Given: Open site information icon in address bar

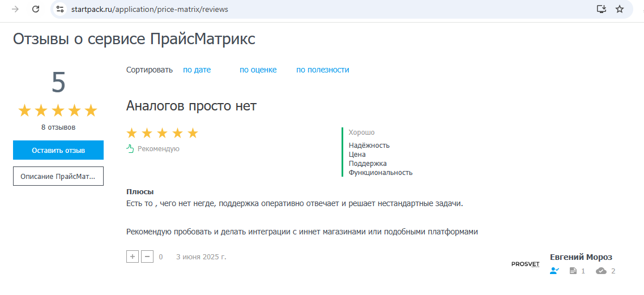Looking at the screenshot, I should tap(60, 9).
